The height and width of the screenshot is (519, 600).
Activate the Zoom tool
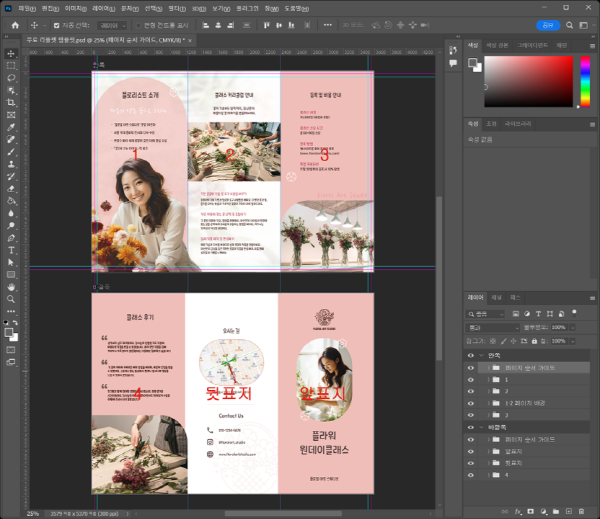point(11,298)
